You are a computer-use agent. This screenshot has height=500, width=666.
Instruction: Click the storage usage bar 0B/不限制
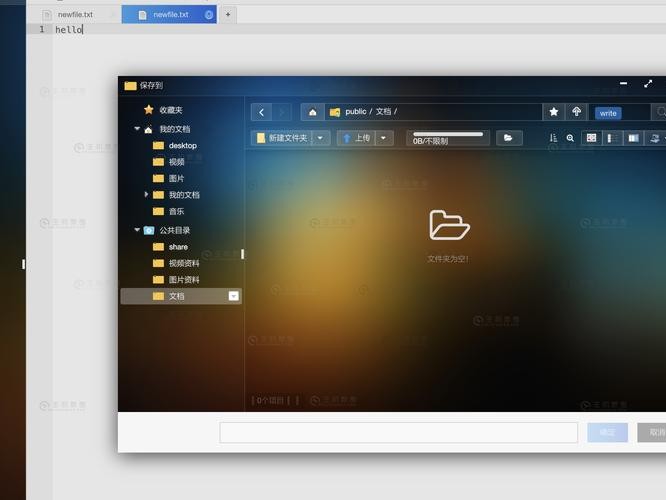pyautogui.click(x=448, y=138)
